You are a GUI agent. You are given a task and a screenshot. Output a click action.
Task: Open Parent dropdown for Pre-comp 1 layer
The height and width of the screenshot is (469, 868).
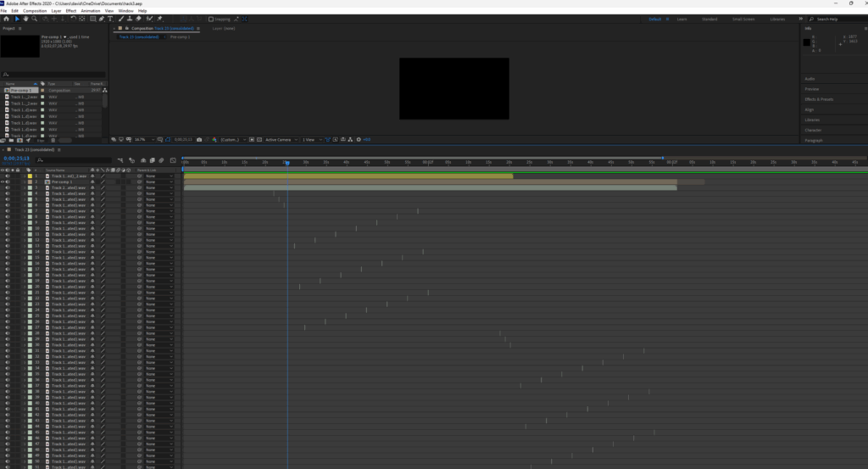pos(159,181)
